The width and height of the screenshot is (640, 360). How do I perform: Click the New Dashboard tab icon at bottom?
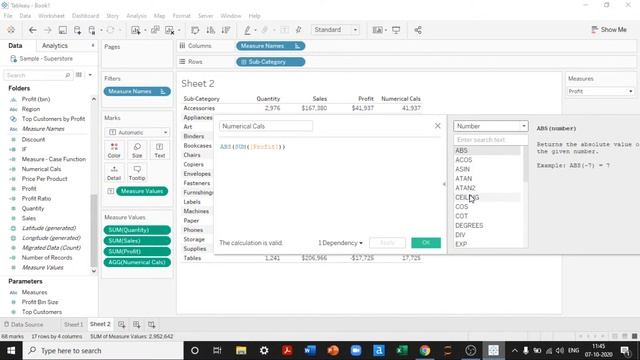tap(137, 324)
